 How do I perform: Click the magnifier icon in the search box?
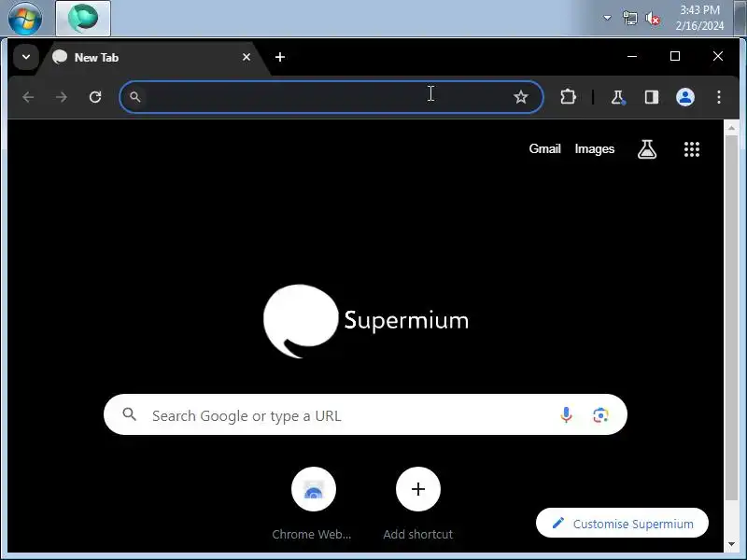129,414
